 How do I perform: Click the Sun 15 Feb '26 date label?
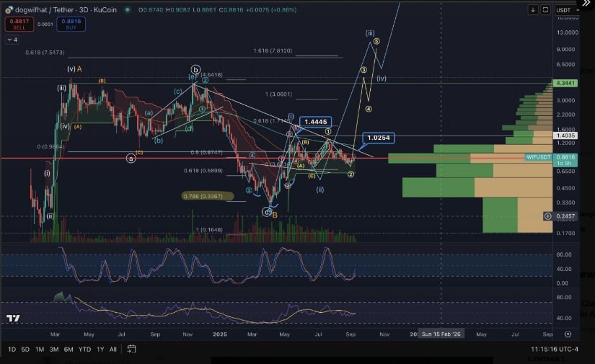[441, 334]
